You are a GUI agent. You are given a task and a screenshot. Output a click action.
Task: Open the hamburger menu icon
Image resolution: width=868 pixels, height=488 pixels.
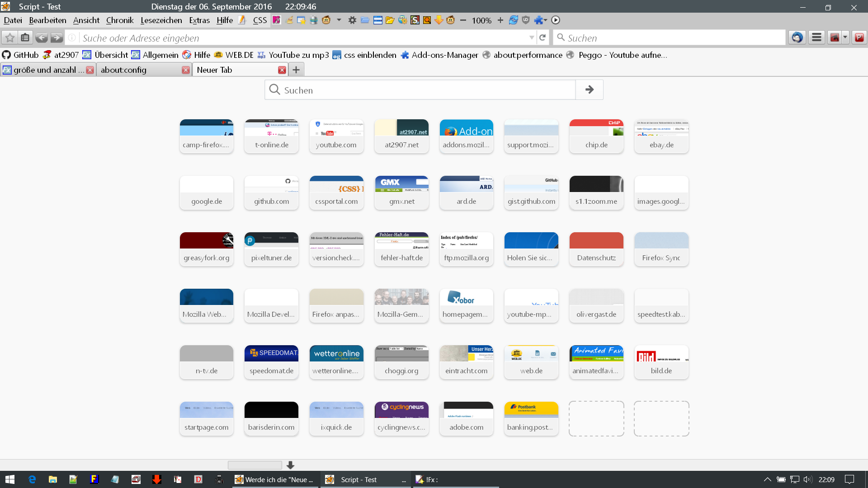pyautogui.click(x=816, y=38)
